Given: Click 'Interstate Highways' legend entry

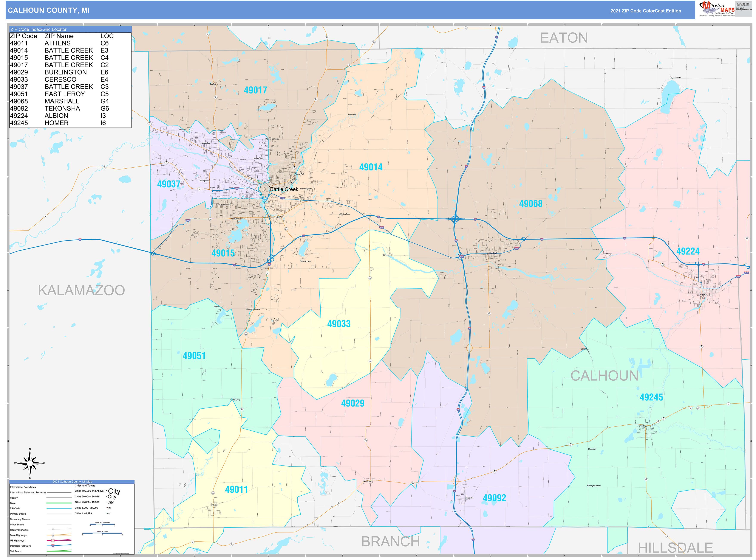Looking at the screenshot, I should [x=20, y=546].
